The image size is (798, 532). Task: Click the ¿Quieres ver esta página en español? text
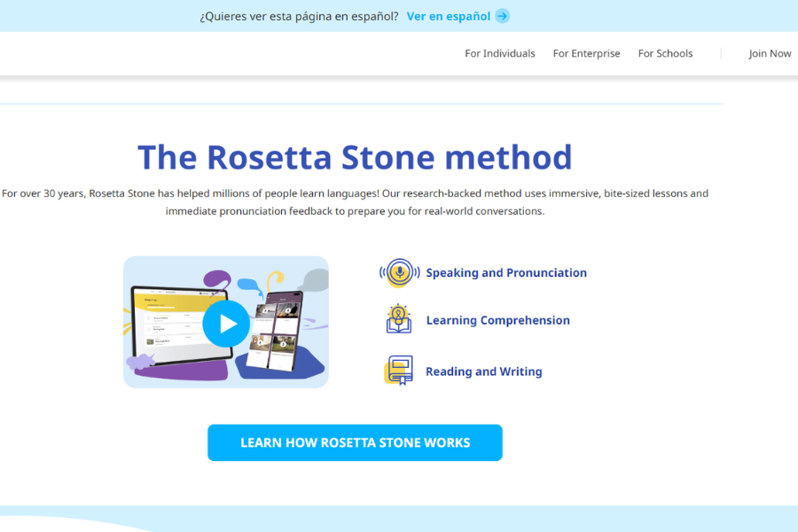pos(299,16)
